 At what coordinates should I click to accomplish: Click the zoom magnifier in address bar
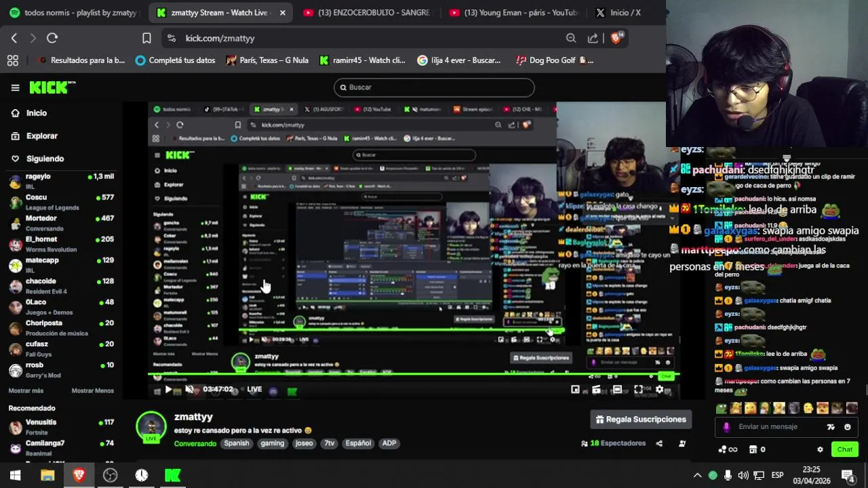click(571, 38)
